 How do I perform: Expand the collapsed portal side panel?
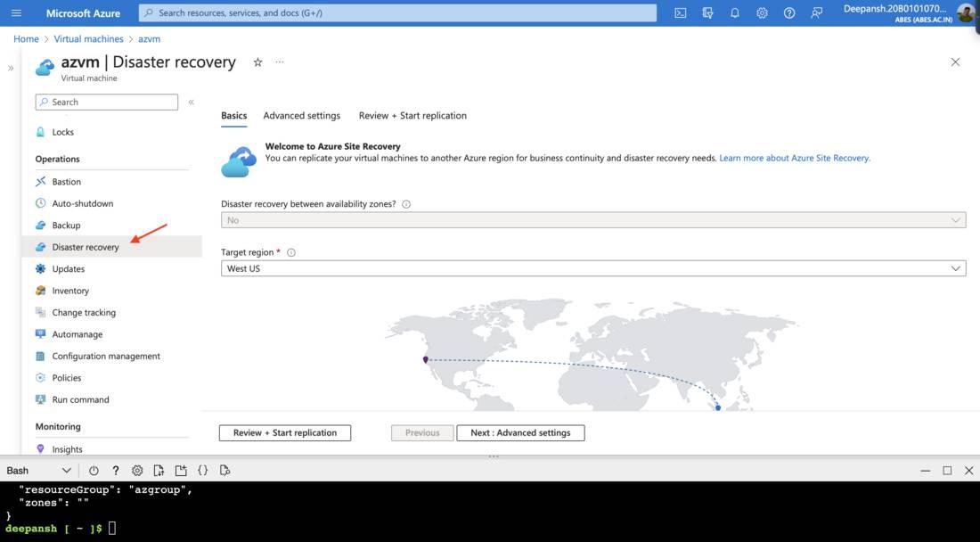pyautogui.click(x=11, y=68)
